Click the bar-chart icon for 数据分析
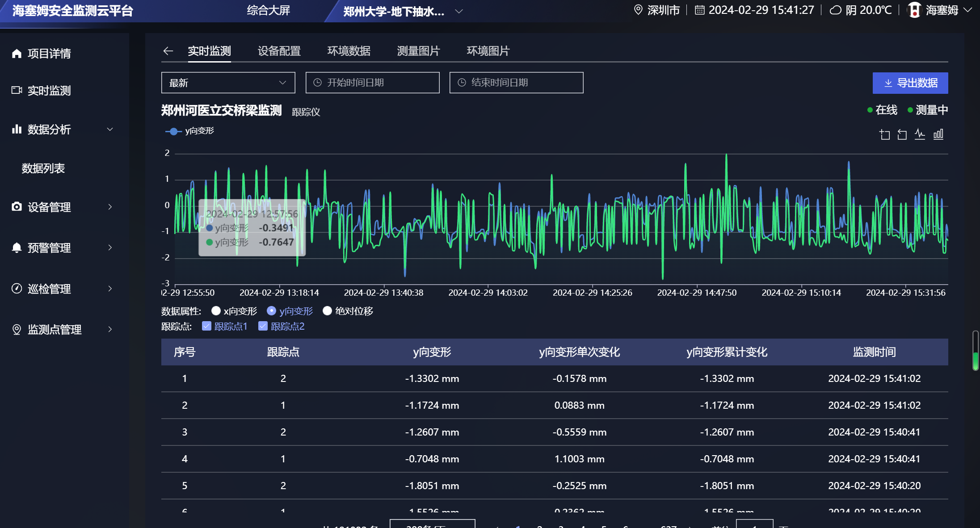980x528 pixels. 17,129
